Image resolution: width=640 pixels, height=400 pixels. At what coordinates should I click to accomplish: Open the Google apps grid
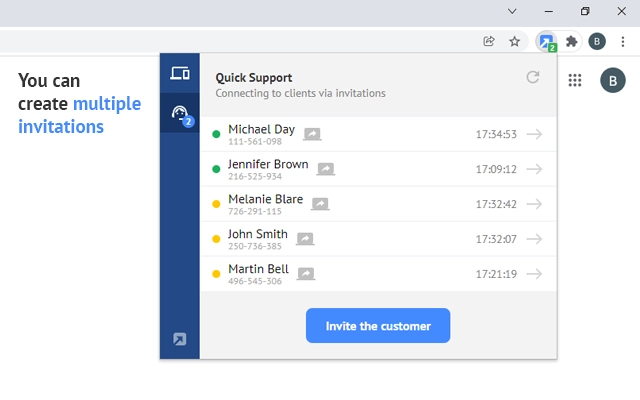(x=575, y=81)
